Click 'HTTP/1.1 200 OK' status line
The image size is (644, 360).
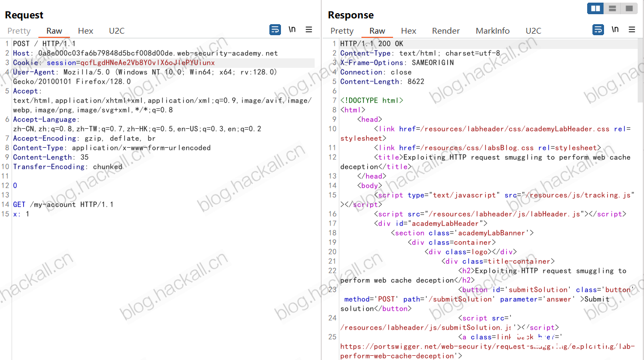click(372, 44)
